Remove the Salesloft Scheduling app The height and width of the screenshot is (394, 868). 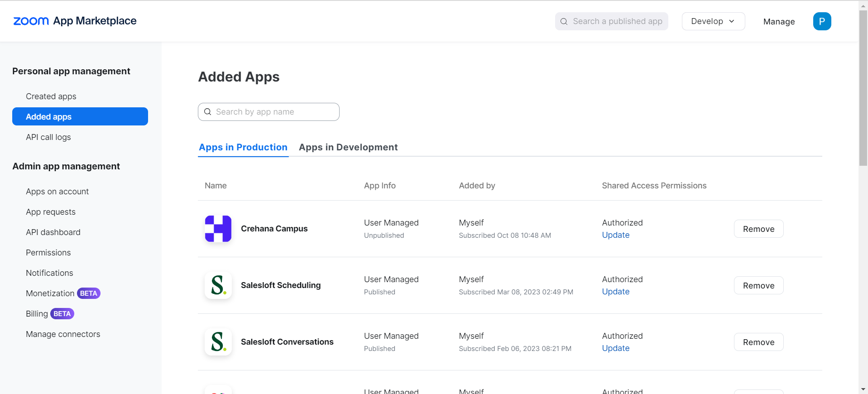tap(758, 285)
